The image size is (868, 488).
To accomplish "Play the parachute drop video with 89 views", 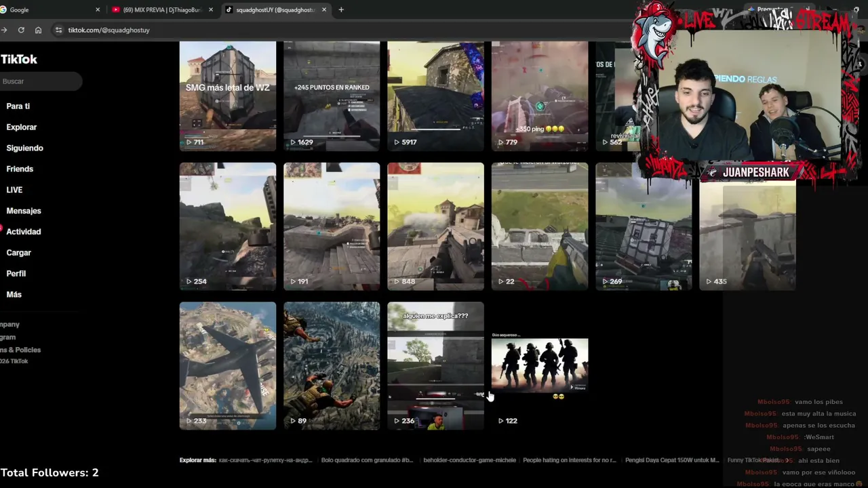I will pos(332,366).
